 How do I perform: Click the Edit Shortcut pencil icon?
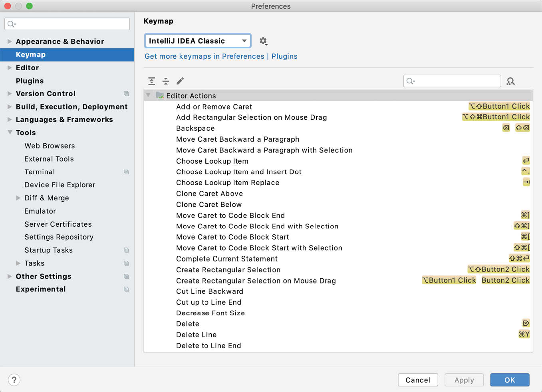180,81
